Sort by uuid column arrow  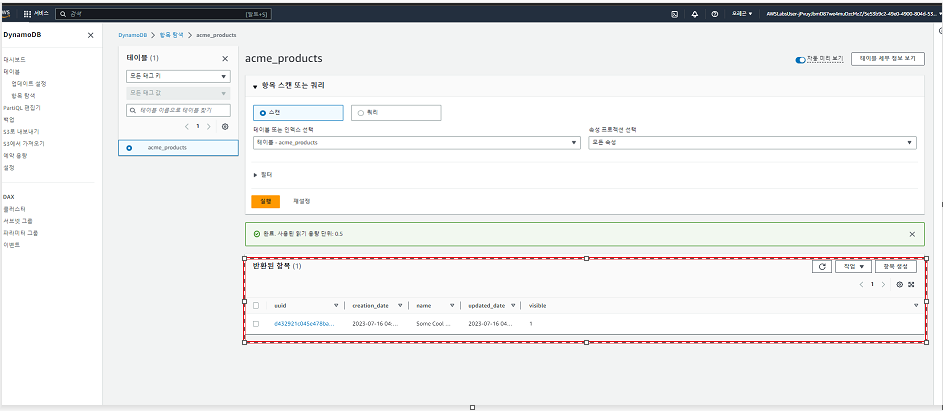[336, 305]
